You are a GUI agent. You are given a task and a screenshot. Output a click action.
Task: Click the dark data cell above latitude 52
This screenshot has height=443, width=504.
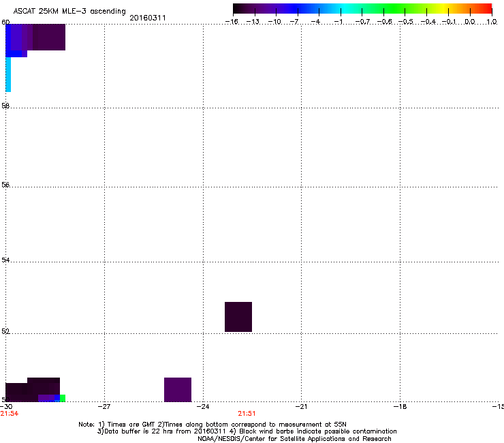point(238,317)
